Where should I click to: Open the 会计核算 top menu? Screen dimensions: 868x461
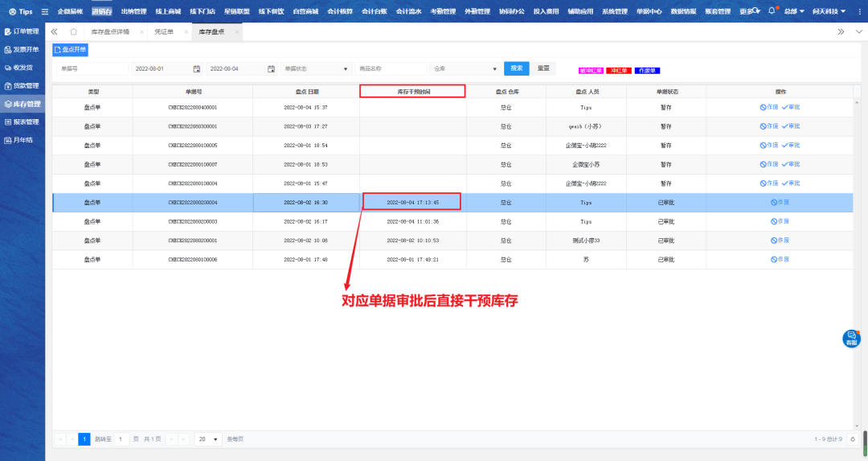point(341,12)
